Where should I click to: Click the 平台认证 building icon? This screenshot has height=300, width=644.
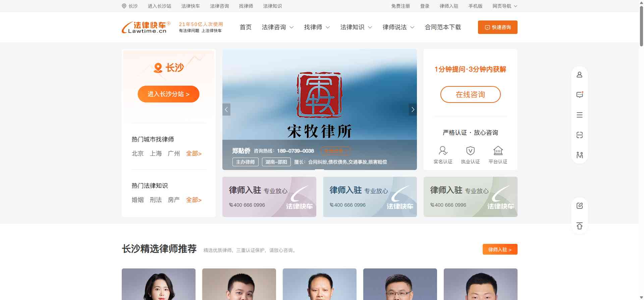[x=498, y=151]
